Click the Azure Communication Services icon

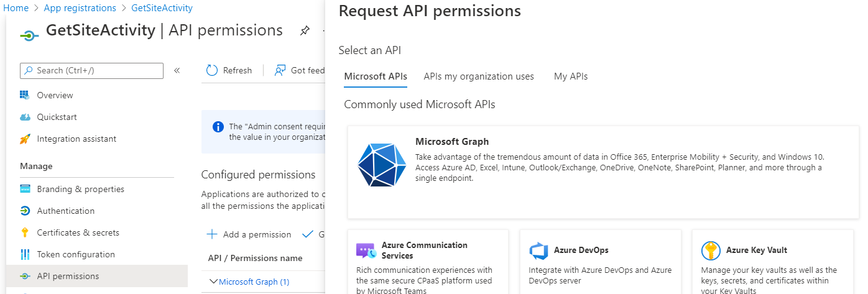[x=366, y=250]
